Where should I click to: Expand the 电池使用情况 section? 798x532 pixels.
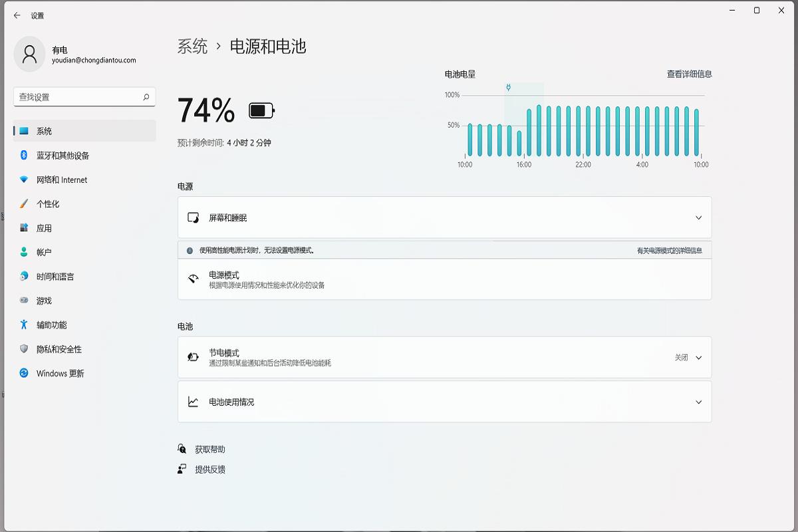click(x=698, y=402)
